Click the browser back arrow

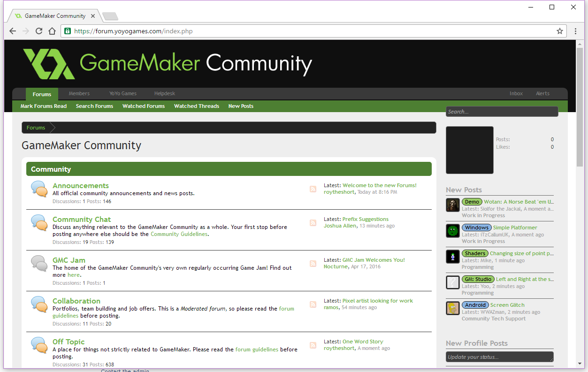[13, 31]
